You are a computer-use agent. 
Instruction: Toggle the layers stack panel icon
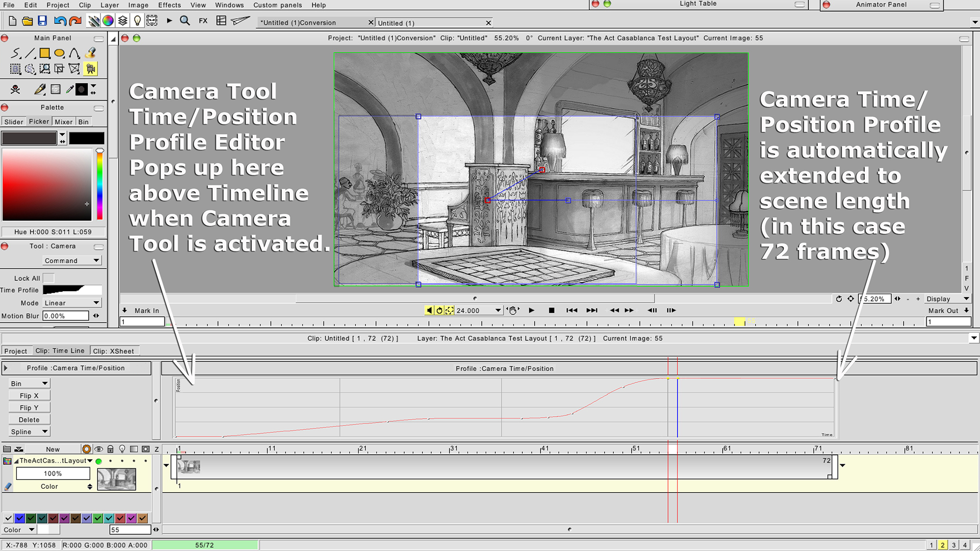click(123, 21)
